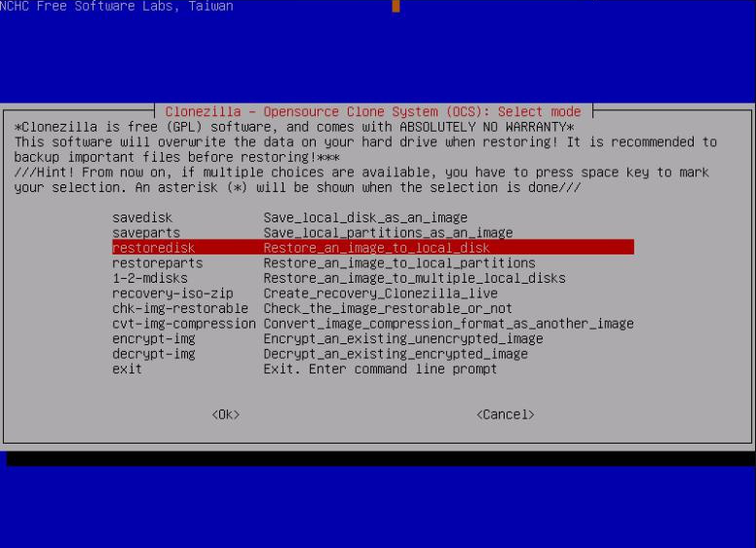756x548 pixels.
Task: Click 'NCHC Free Software Labs, Taiwan' header
Action: click(x=117, y=6)
